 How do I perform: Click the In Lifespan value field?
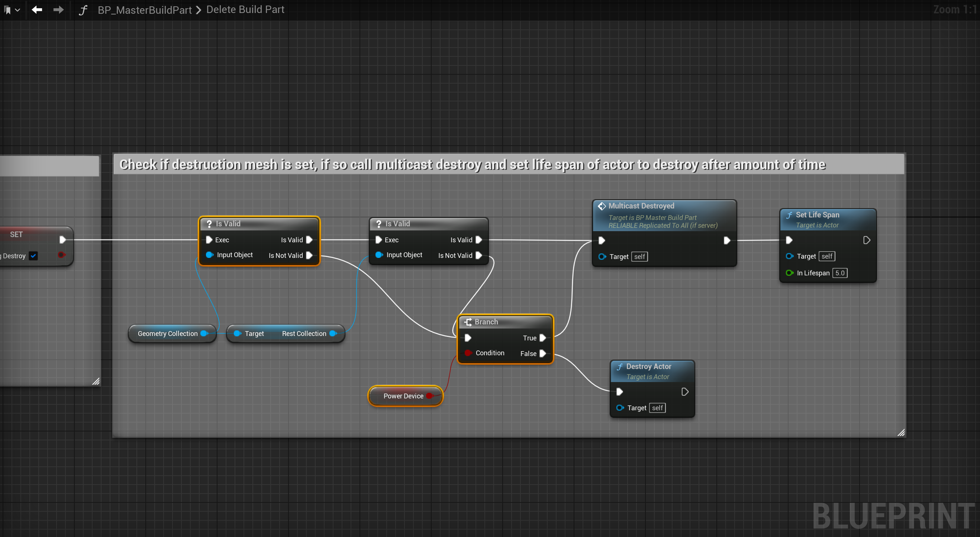point(839,273)
